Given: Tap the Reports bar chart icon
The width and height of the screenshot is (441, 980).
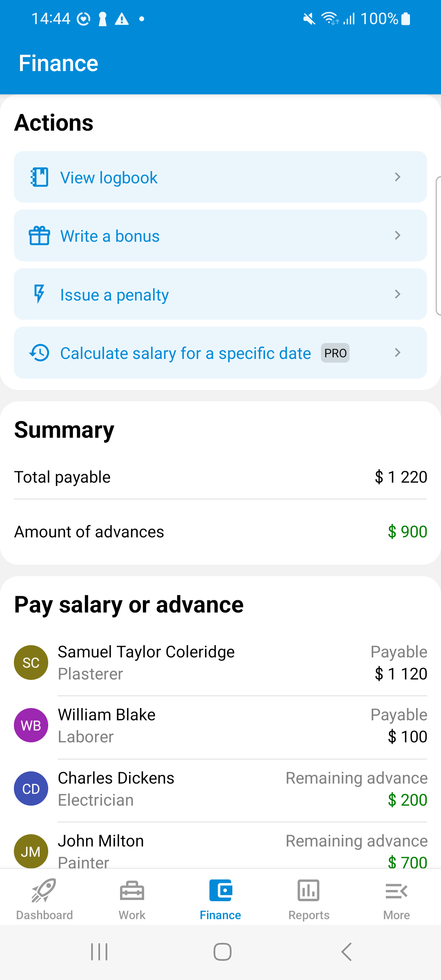Looking at the screenshot, I should click(309, 890).
